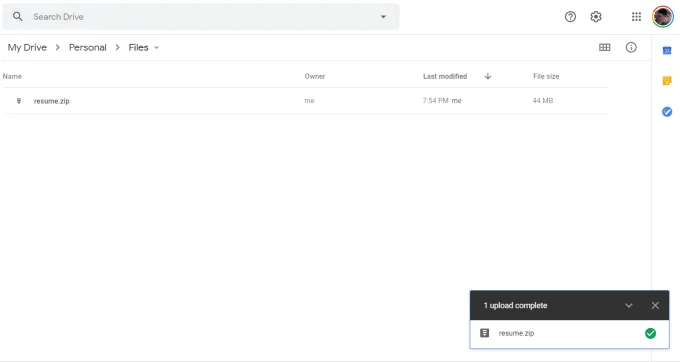Open Google Tasks side panel icon
This screenshot has height=362, width=680.
pos(667,112)
